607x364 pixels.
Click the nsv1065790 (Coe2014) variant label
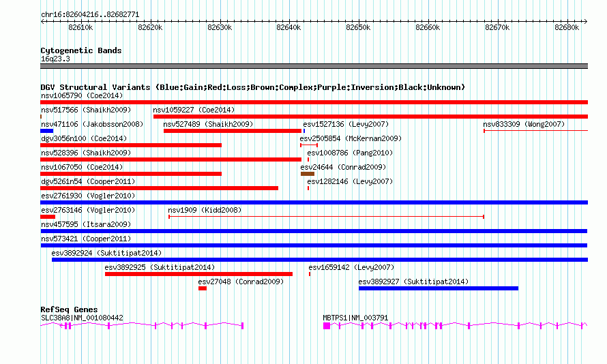(82, 95)
